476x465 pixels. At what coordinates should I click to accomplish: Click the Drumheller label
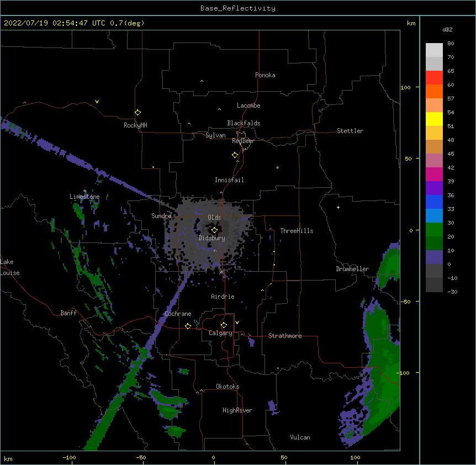[x=352, y=269]
